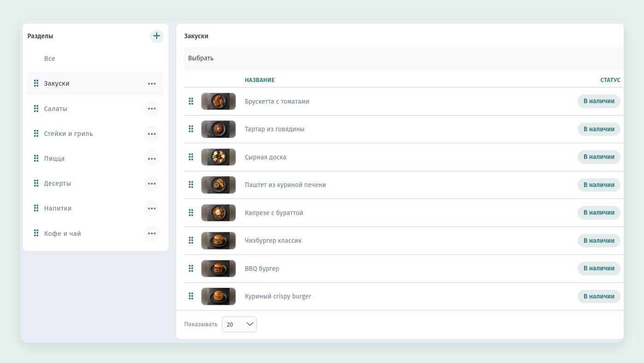This screenshot has height=363, width=644.
Task: Click the drag handle for Брускетта с томатами
Action: pos(191,101)
